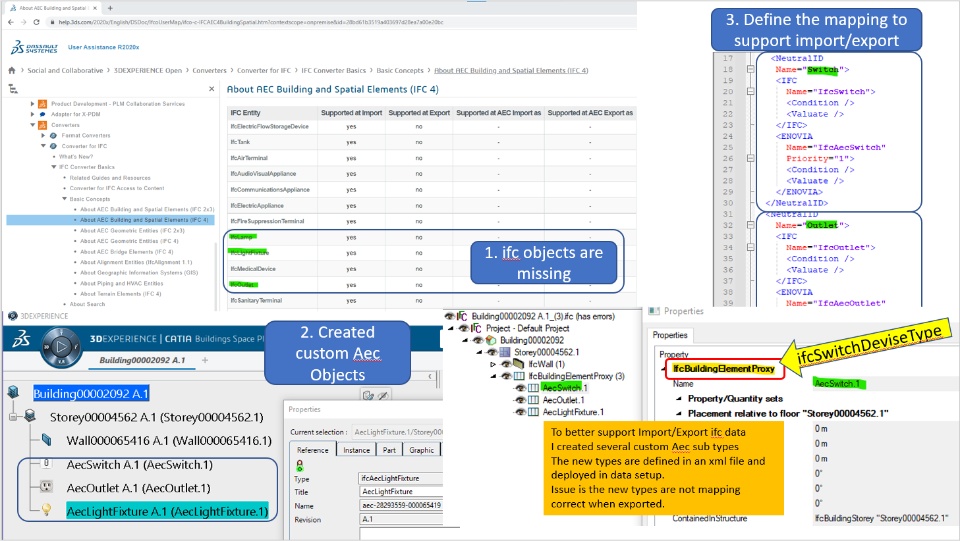This screenshot has height=541, width=960.
Task: Toggle visibility of IfcBuildingElementProxy (3)
Action: tap(506, 376)
